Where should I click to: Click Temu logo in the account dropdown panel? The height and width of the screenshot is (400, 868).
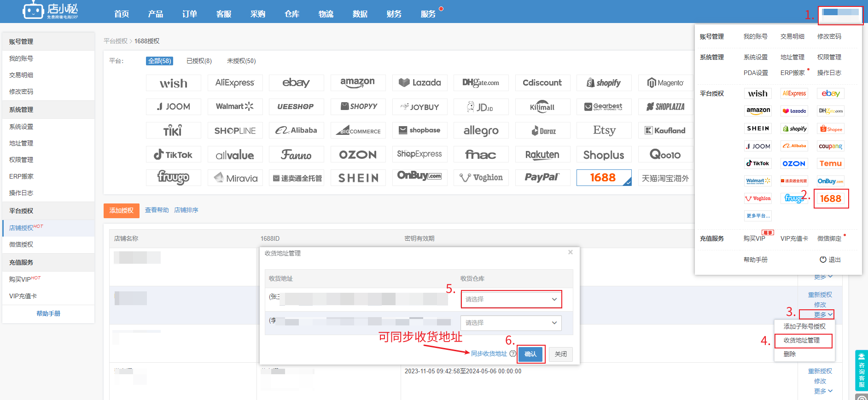click(831, 163)
